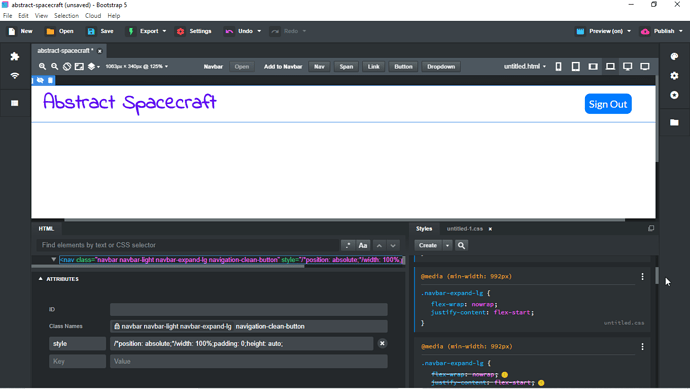This screenshot has height=389, width=690.
Task: Add a Button to the navbar
Action: click(403, 67)
